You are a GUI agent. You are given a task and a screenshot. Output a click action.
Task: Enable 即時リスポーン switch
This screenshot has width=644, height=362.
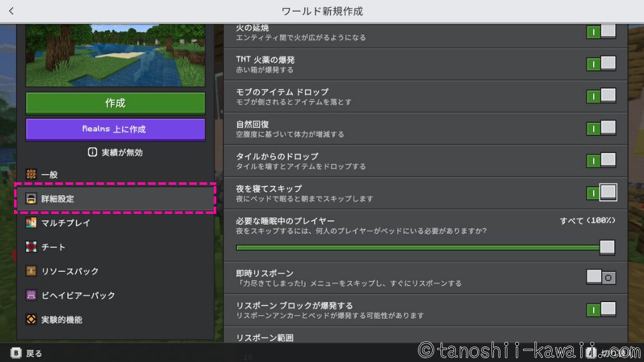coord(601,278)
